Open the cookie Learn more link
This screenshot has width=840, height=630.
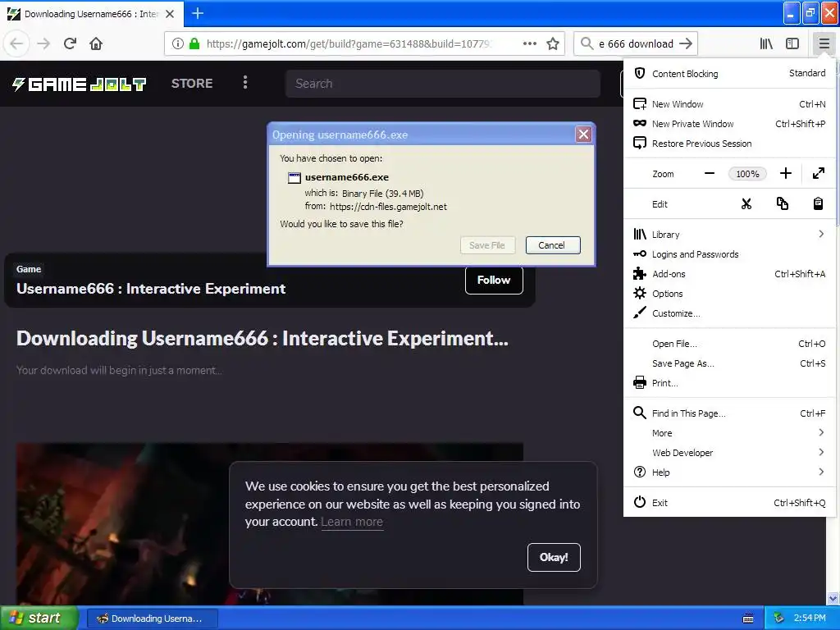pyautogui.click(x=352, y=522)
